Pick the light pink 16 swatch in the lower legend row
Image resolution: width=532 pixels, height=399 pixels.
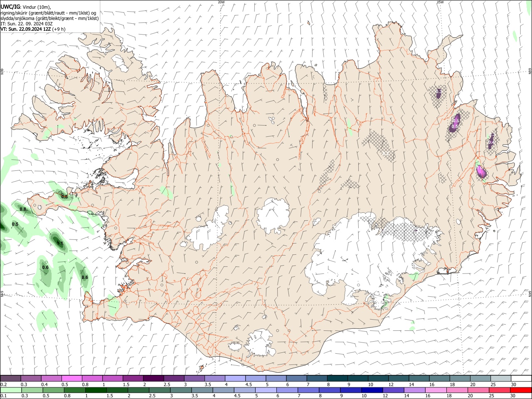(436, 390)
